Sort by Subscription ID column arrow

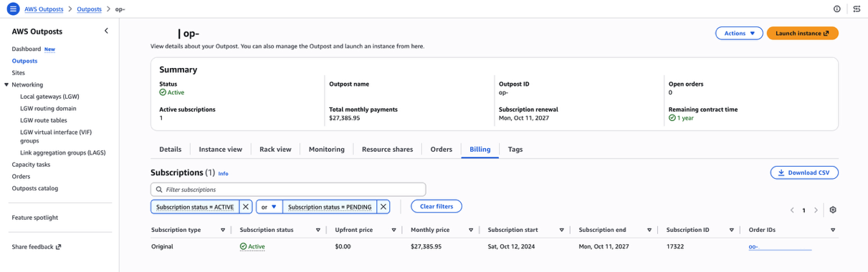pyautogui.click(x=731, y=230)
